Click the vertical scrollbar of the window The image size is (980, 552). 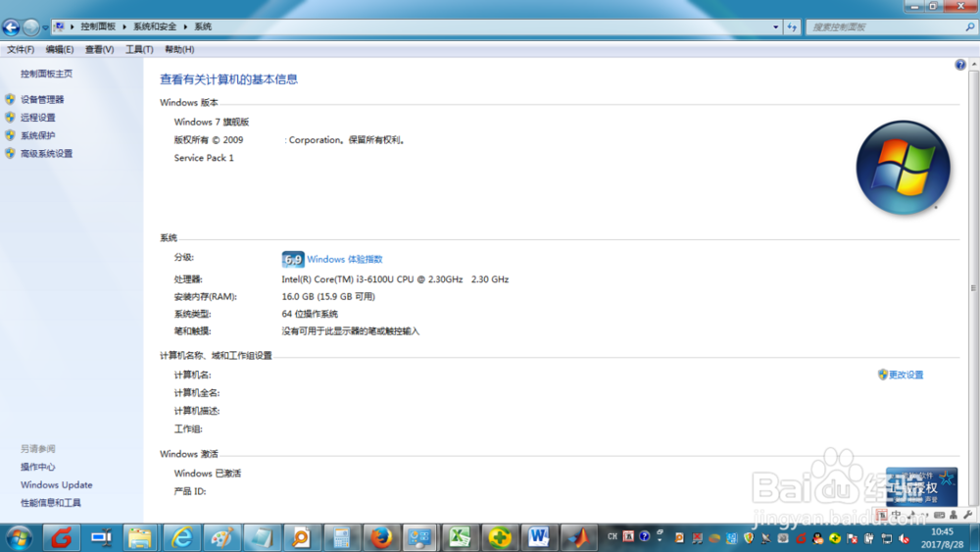(x=974, y=287)
